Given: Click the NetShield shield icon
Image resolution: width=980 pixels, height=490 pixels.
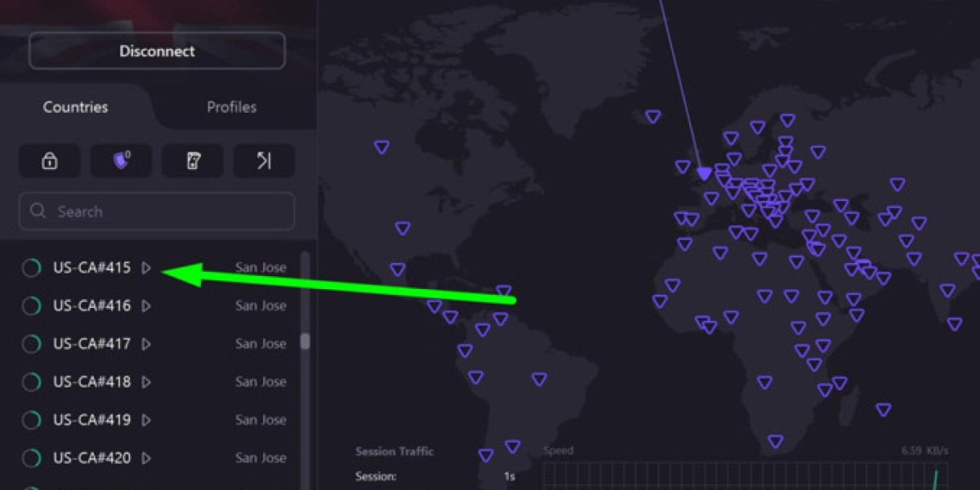Looking at the screenshot, I should (x=121, y=161).
